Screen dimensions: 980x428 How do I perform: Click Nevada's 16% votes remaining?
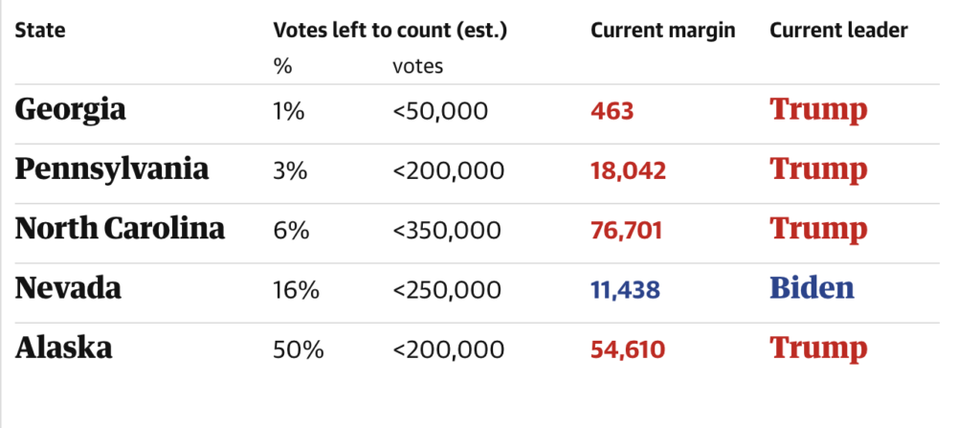(295, 289)
